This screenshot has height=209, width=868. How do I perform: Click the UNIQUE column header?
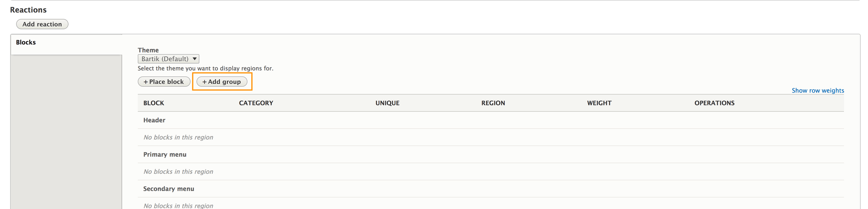[387, 103]
